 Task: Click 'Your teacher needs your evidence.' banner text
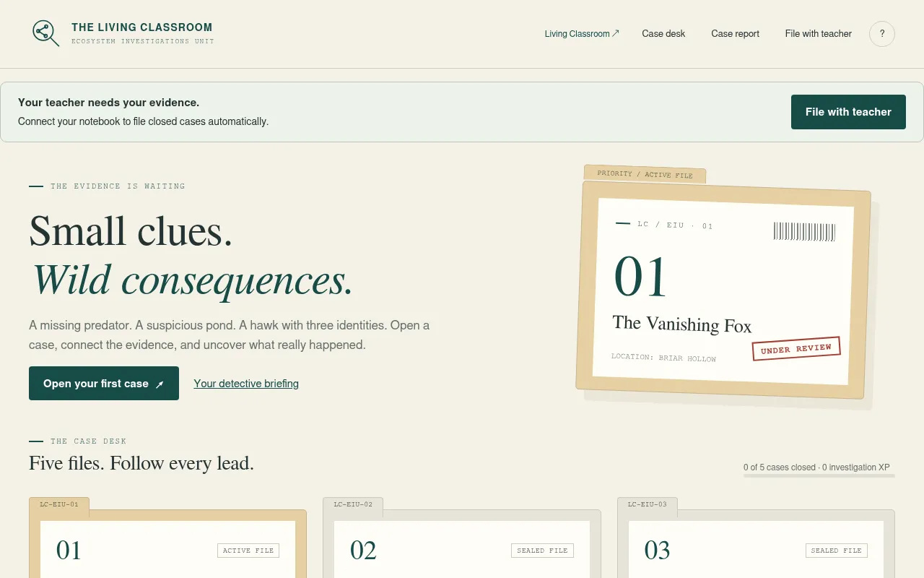(108, 103)
